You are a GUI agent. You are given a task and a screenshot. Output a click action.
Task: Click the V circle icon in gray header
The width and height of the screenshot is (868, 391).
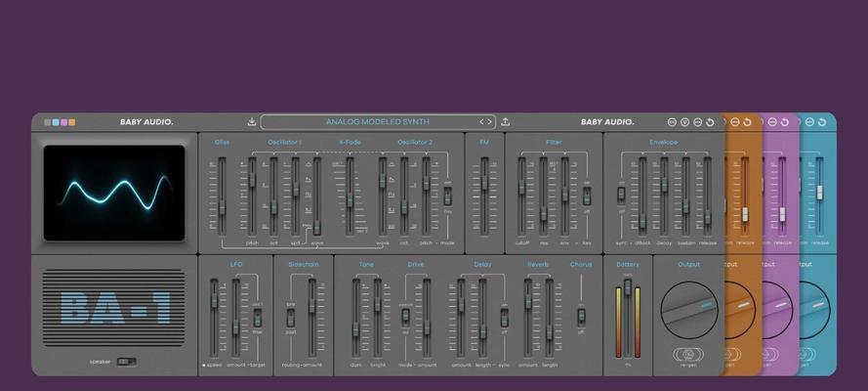[684, 122]
